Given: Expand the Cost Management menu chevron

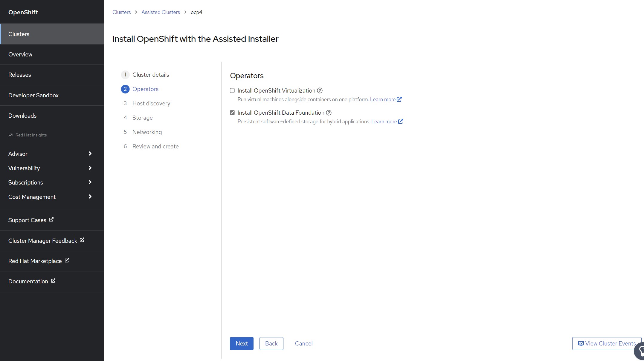Looking at the screenshot, I should tap(90, 196).
